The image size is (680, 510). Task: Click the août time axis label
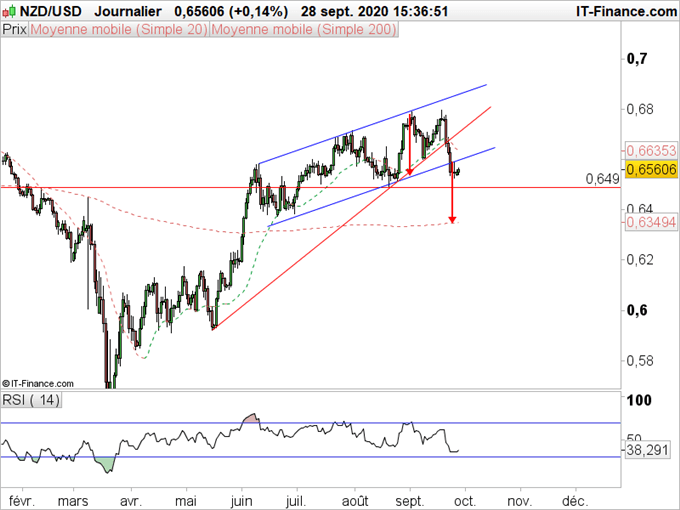coord(355,501)
